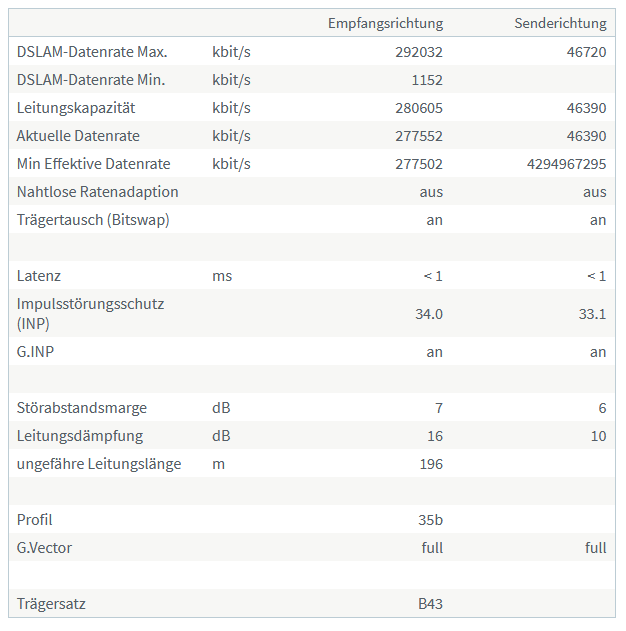Select the Senderichtung column header
Screen dimensions: 626x631
tap(560, 23)
